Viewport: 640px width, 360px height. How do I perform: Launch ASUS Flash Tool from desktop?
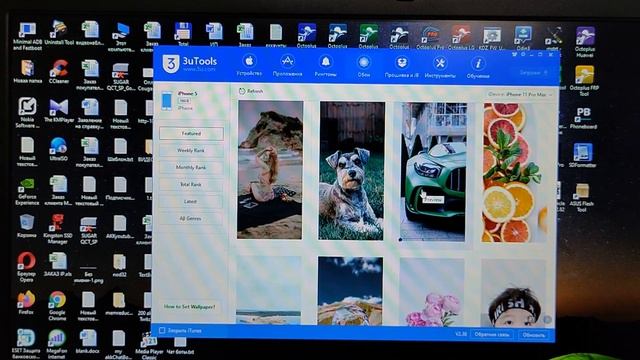(x=582, y=198)
